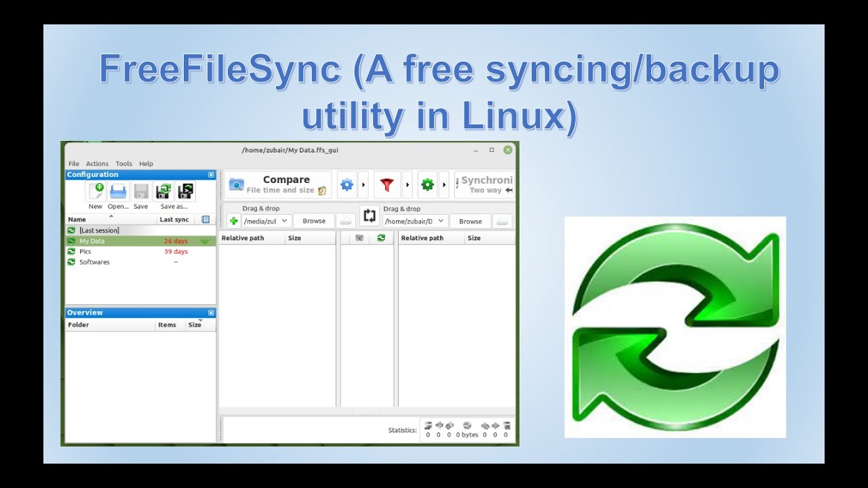Image resolution: width=868 pixels, height=488 pixels.
Task: Click the green plus add folder pair
Action: [234, 221]
